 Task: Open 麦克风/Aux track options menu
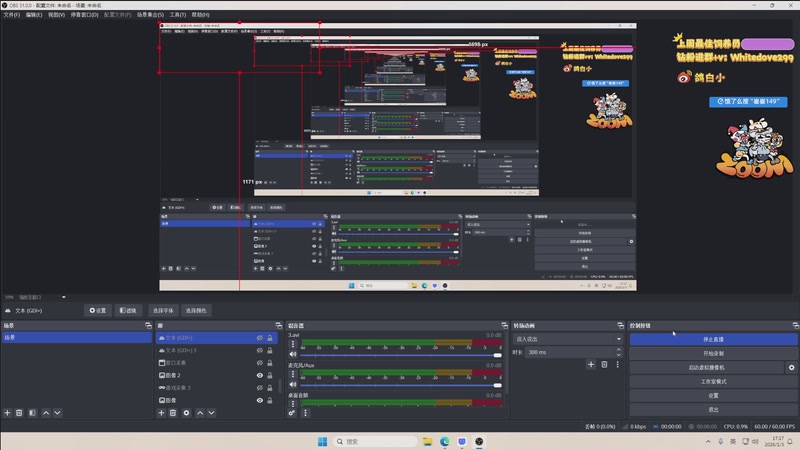[293, 374]
